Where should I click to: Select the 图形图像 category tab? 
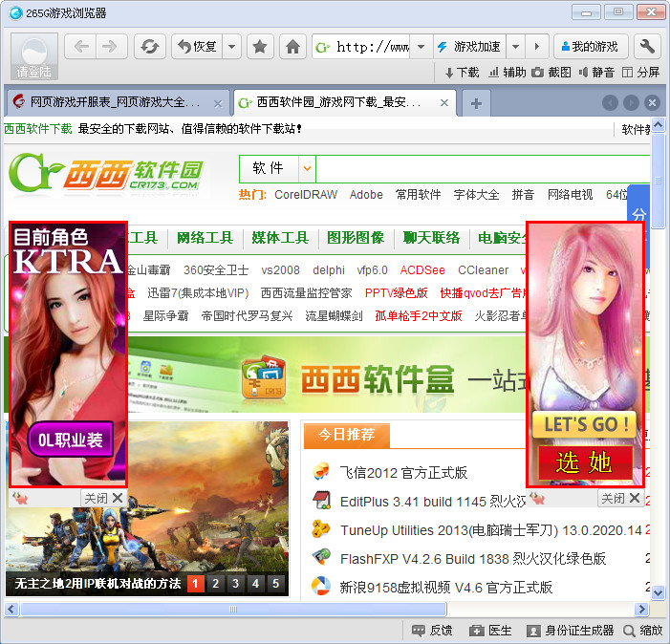[x=356, y=238]
